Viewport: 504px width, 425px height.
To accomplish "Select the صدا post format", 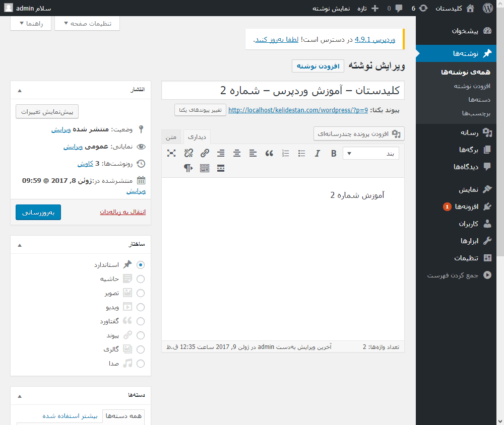I will [x=141, y=364].
